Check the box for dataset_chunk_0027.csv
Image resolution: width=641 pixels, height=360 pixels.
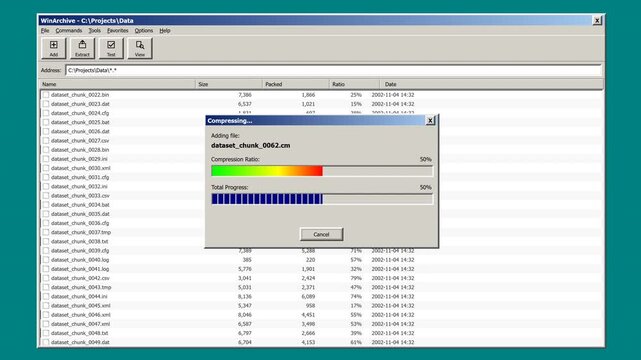46,141
